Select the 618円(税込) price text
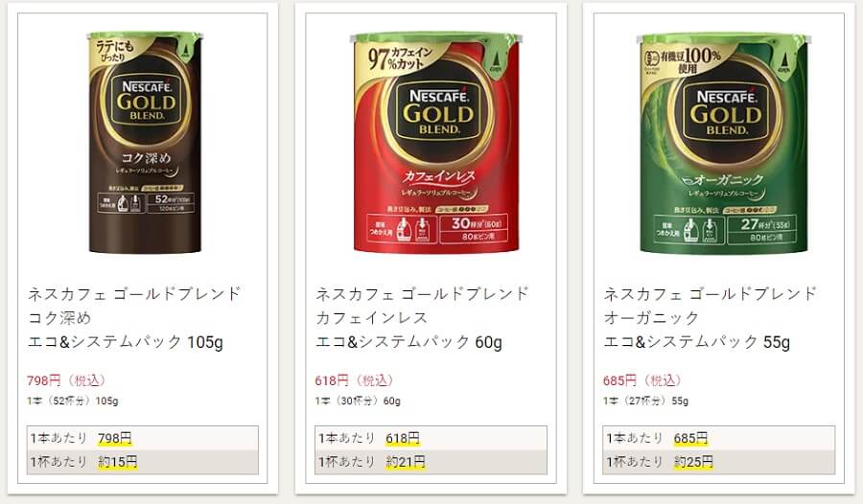This screenshot has height=504, width=863. [x=354, y=380]
